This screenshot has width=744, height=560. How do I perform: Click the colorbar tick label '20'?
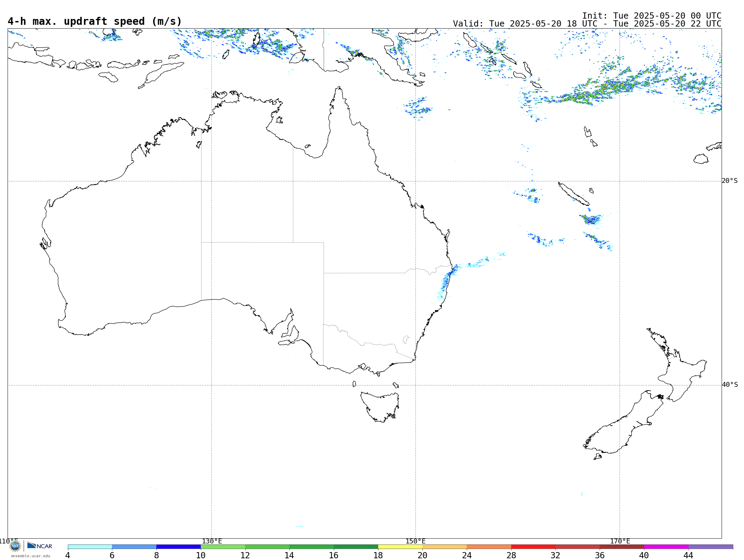[422, 555]
